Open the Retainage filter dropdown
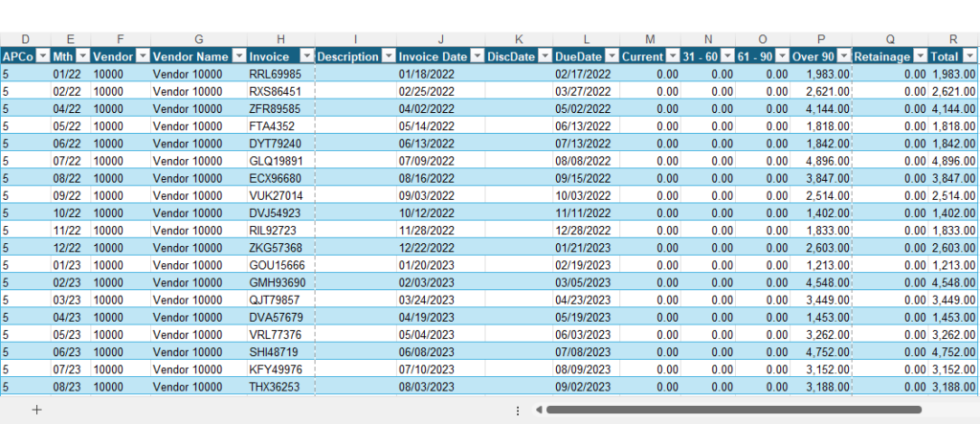 tap(921, 56)
